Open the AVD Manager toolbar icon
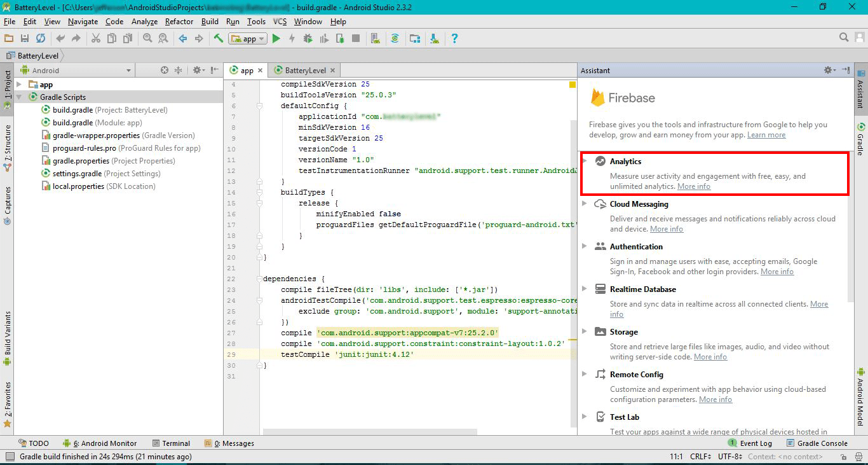This screenshot has width=868, height=465. click(x=375, y=39)
